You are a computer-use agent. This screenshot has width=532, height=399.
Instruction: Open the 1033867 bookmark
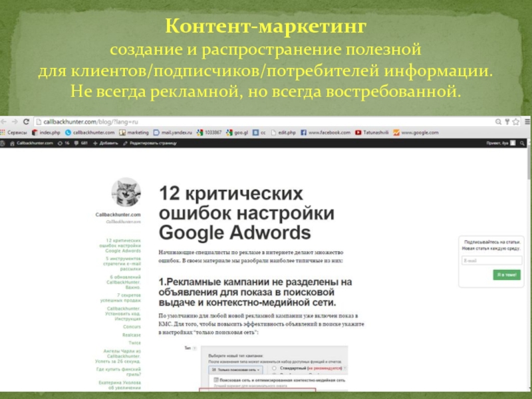(x=209, y=132)
